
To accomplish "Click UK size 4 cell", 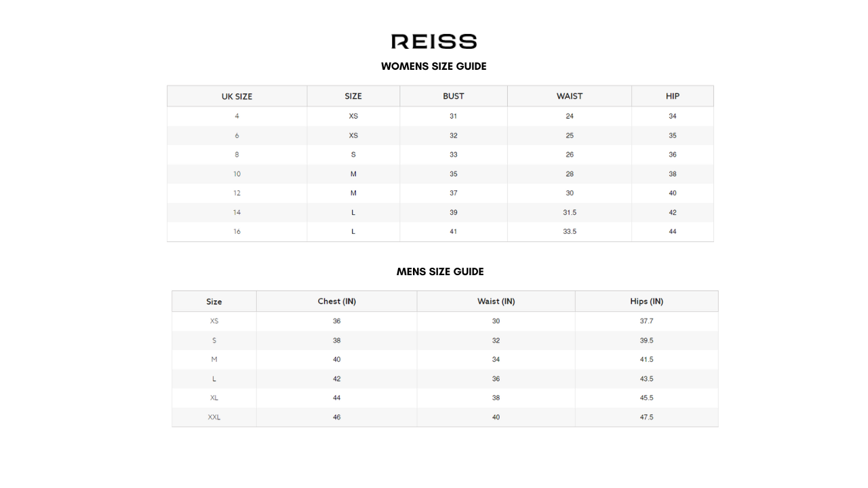I will (x=237, y=117).
